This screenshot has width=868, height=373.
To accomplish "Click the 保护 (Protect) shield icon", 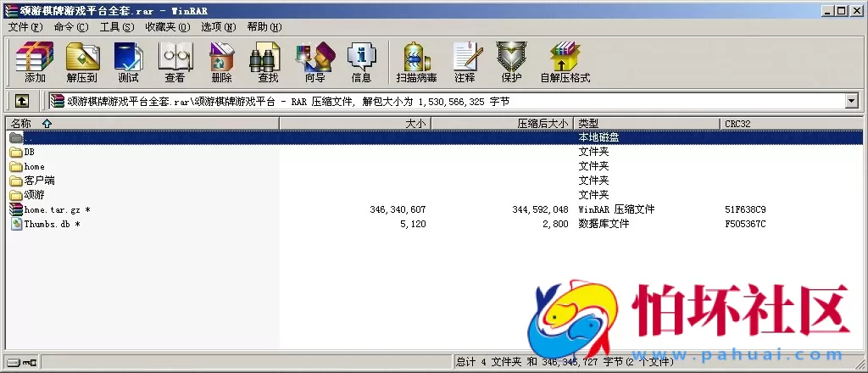I will pyautogui.click(x=511, y=57).
